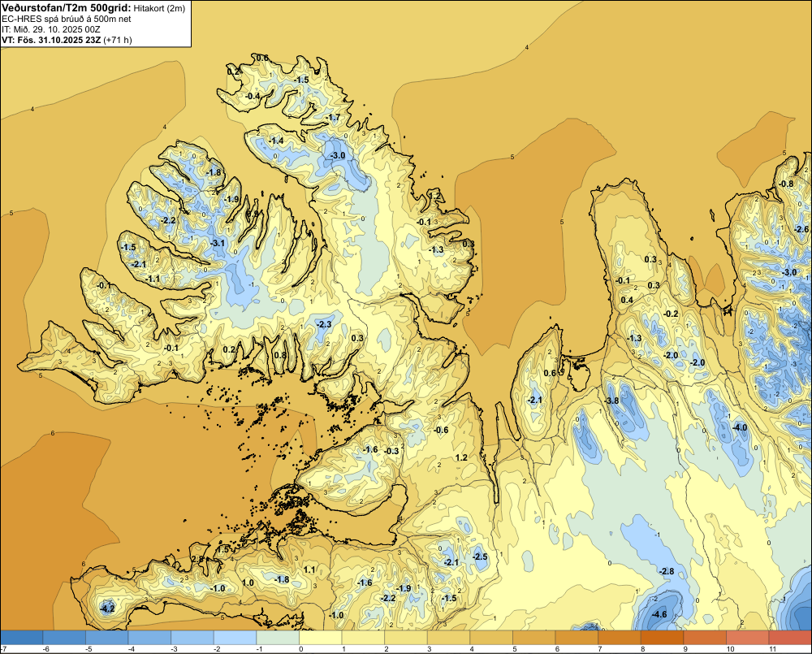Viewport: 812px width, 654px height.
Task: Click 'EC-HRES spá brúuð á 500m net' line
Action: point(67,19)
